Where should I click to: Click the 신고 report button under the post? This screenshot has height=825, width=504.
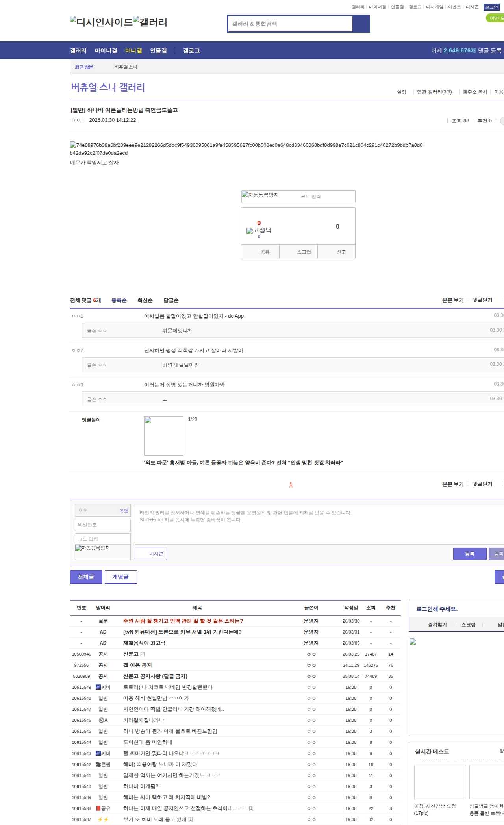click(341, 252)
